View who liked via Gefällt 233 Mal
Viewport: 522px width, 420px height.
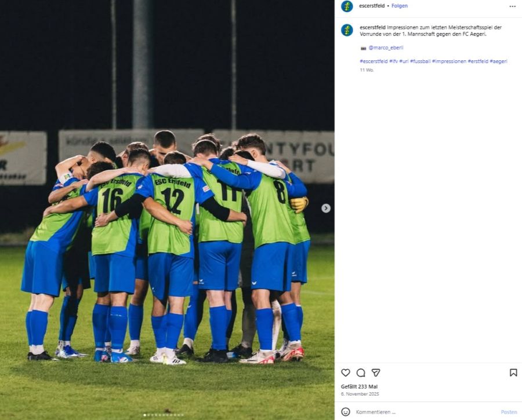359,387
